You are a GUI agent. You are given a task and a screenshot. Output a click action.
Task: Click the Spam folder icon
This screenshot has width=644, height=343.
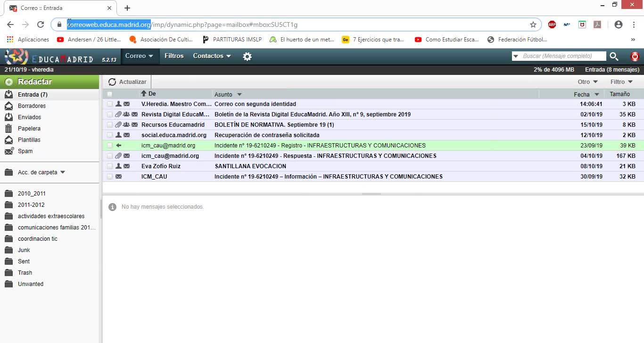pos(9,151)
